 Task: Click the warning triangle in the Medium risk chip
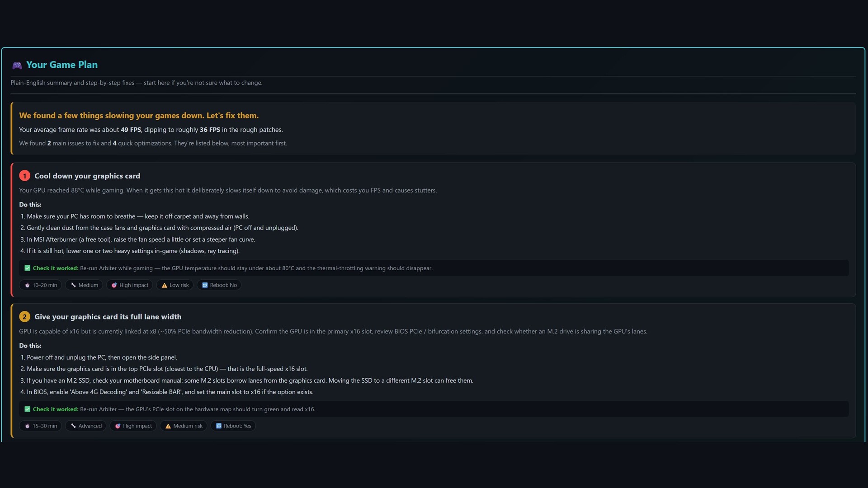[168, 426]
